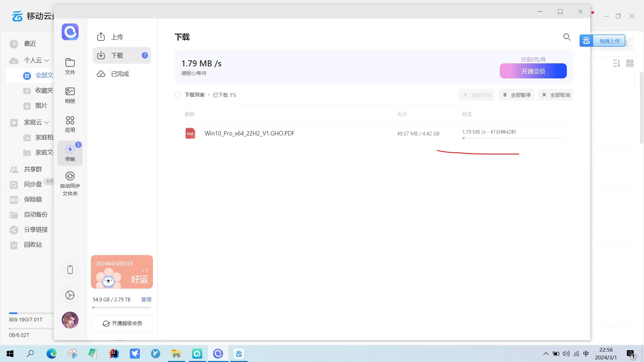Launch Microsoft Edge from taskbar

point(51,354)
